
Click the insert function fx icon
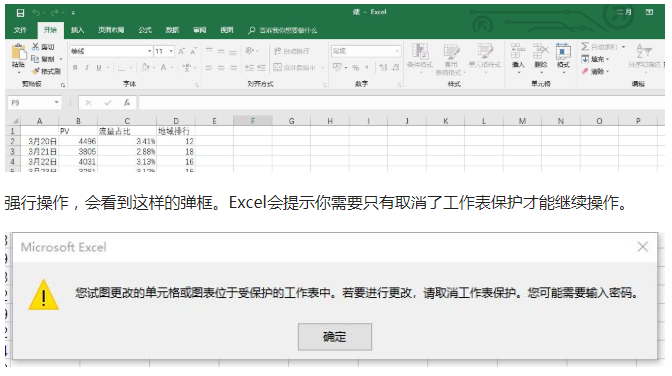tap(127, 102)
